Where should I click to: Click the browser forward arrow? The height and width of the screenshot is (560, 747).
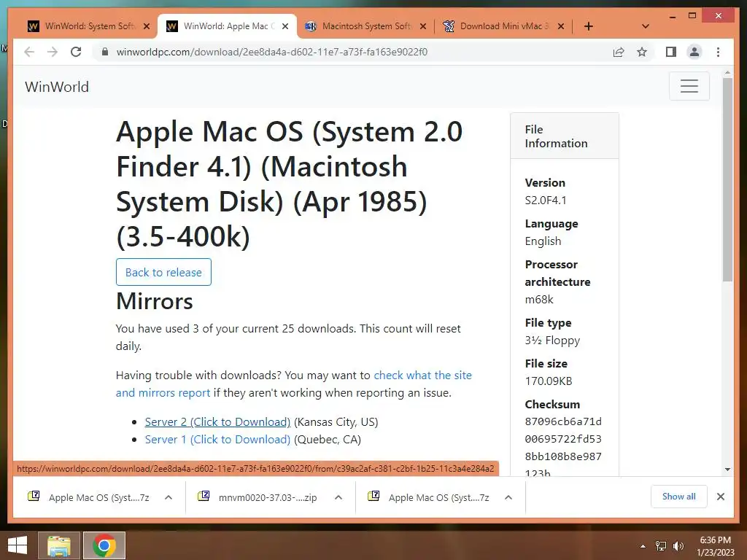(53, 52)
